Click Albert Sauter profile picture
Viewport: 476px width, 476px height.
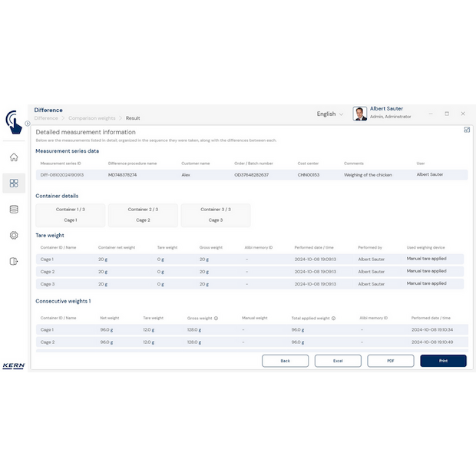pos(359,114)
